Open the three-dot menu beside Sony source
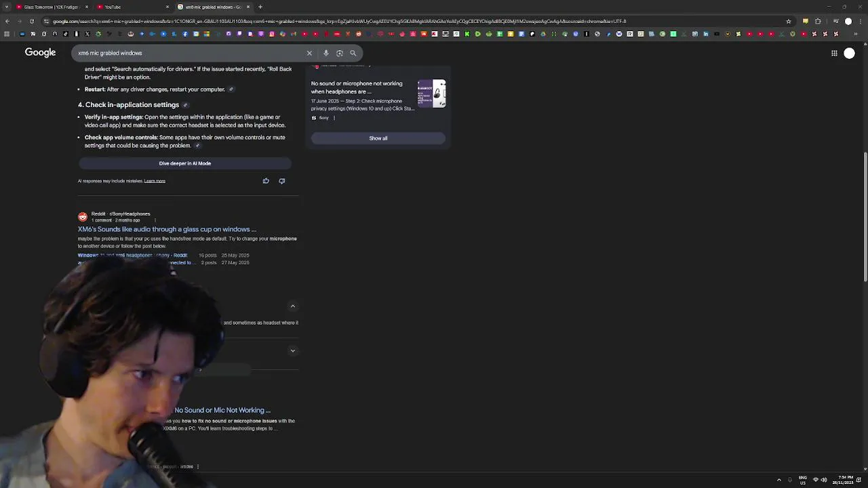 point(334,118)
